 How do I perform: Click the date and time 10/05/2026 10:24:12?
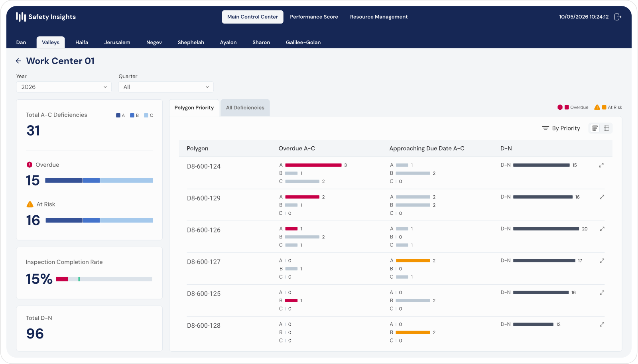(584, 17)
